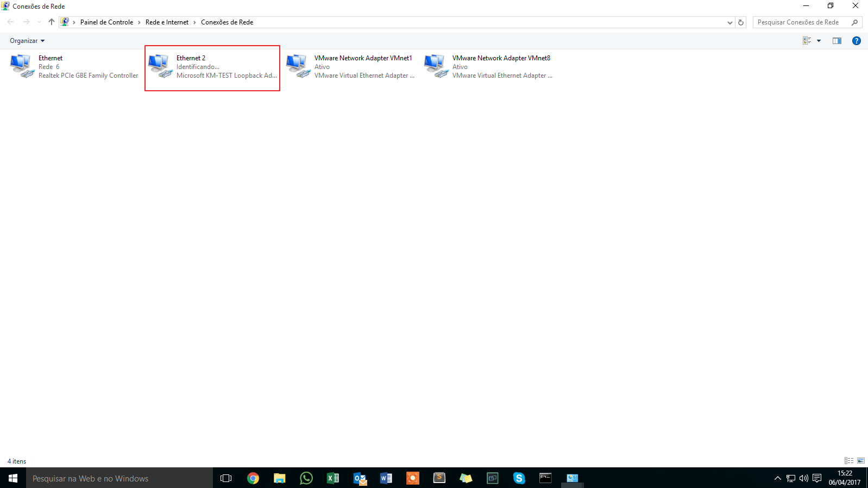The image size is (868, 488).
Task: Select VMware Network Adapter VMnet1
Action: point(350,67)
